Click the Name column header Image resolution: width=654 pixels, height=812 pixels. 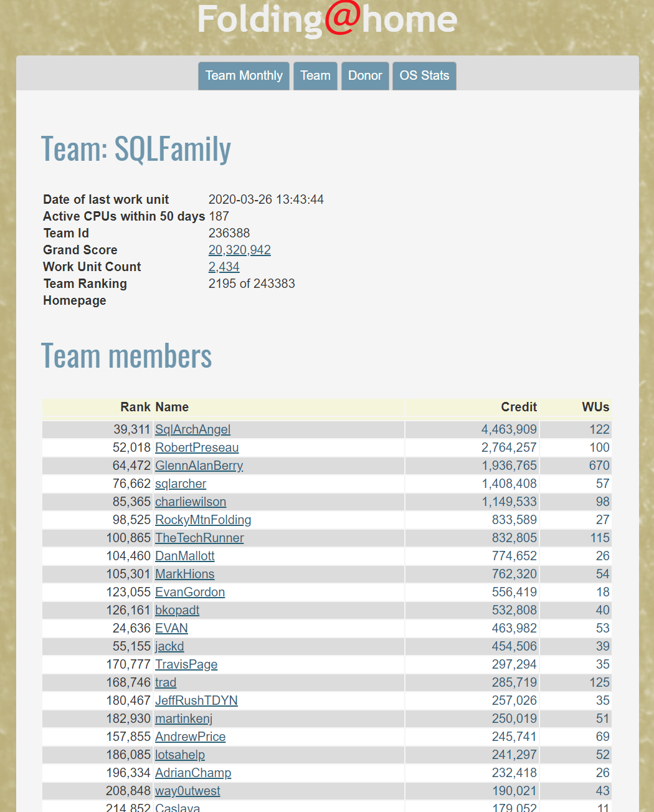(172, 407)
